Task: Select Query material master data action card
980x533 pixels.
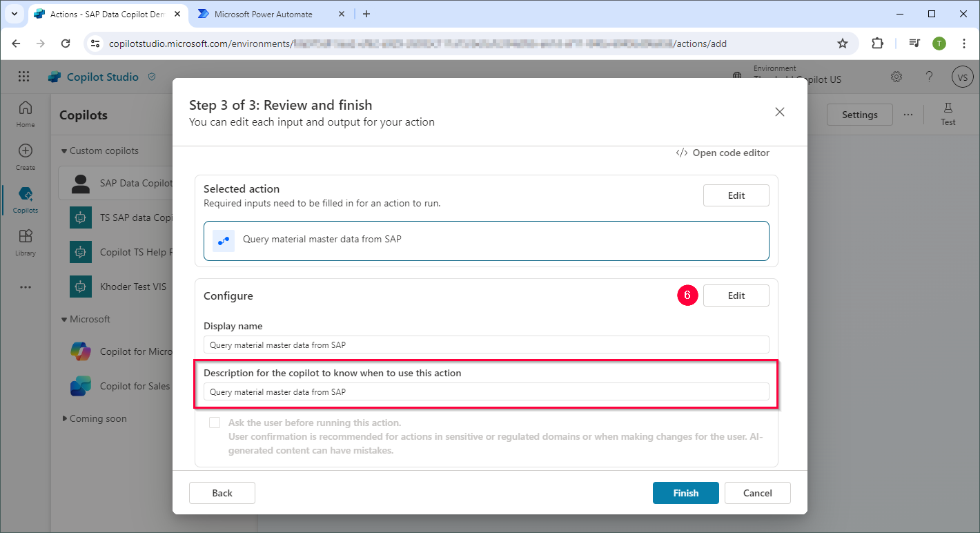Action: click(487, 241)
